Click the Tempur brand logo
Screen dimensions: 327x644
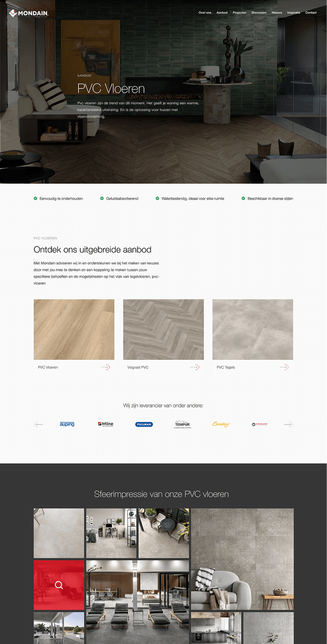point(182,424)
